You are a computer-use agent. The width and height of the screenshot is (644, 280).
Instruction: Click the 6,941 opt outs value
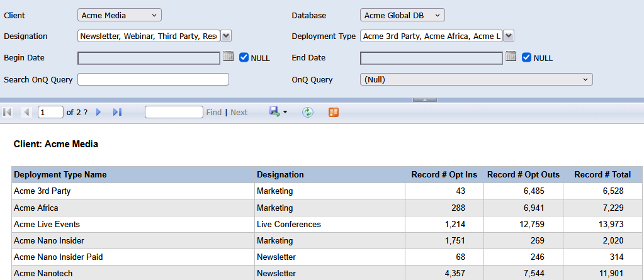click(x=534, y=208)
